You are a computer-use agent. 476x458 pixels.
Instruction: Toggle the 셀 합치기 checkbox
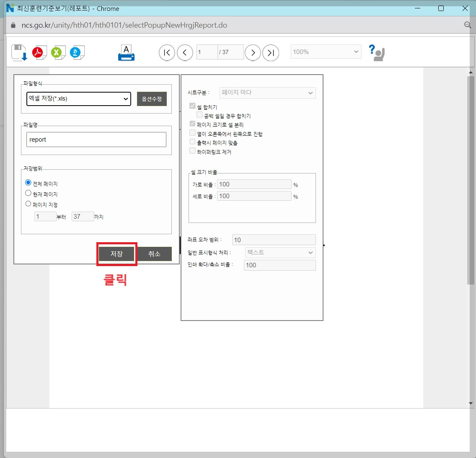point(192,106)
